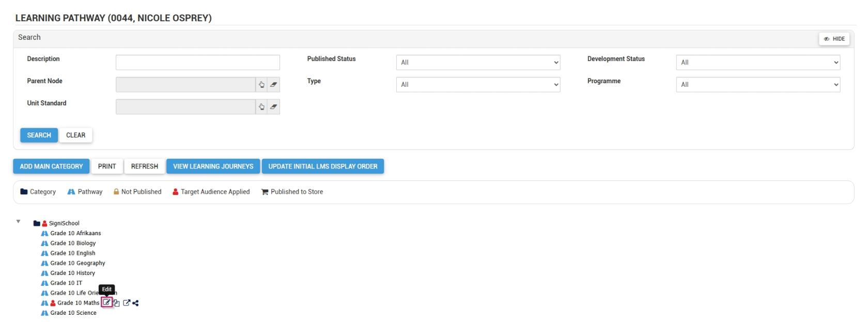Click the pathway icon beside Grade 10 Afrikaans
This screenshot has width=868, height=322.
[44, 233]
